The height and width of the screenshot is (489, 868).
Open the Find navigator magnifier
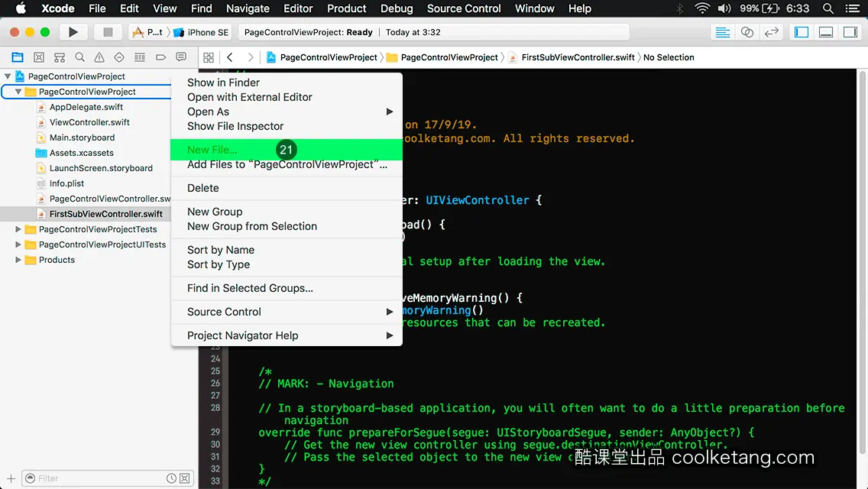pos(79,57)
